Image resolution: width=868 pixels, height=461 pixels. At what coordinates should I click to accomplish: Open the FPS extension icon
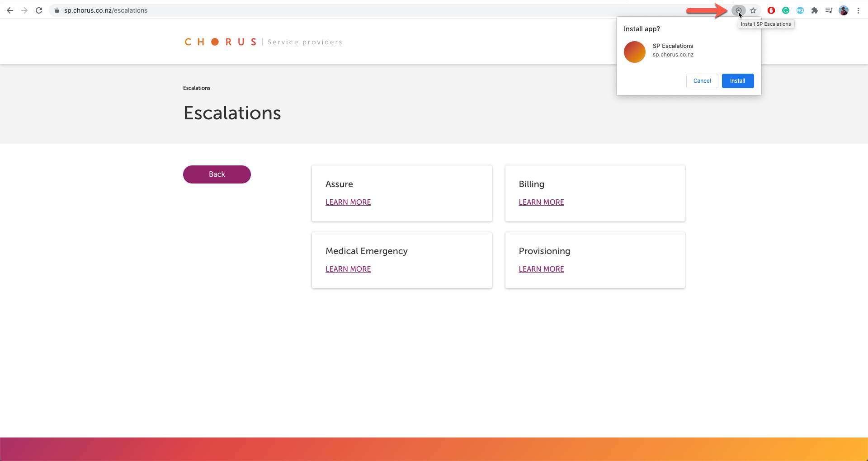[x=800, y=10]
